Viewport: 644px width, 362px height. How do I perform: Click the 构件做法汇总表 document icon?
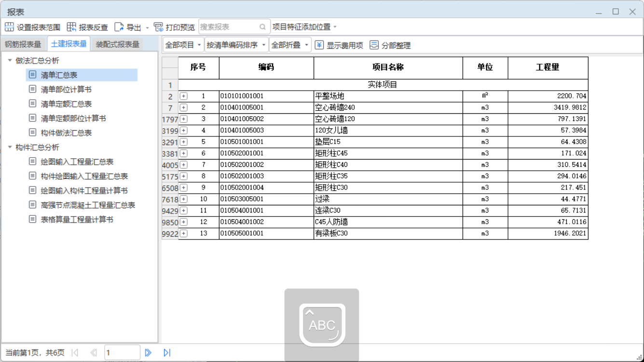32,133
